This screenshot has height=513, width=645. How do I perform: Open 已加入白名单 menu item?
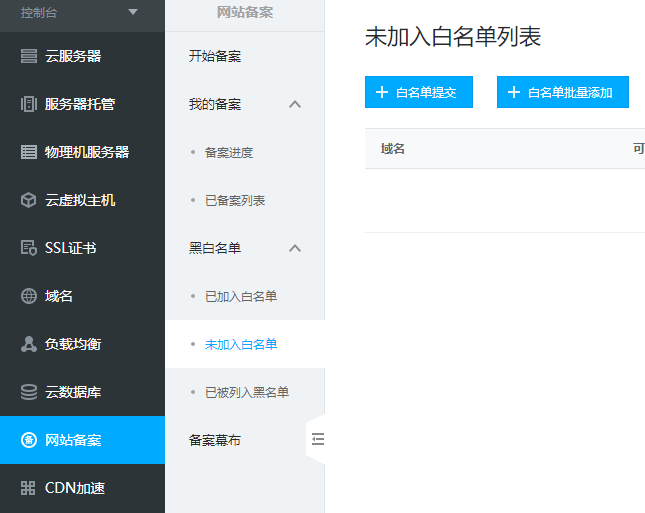(x=240, y=296)
